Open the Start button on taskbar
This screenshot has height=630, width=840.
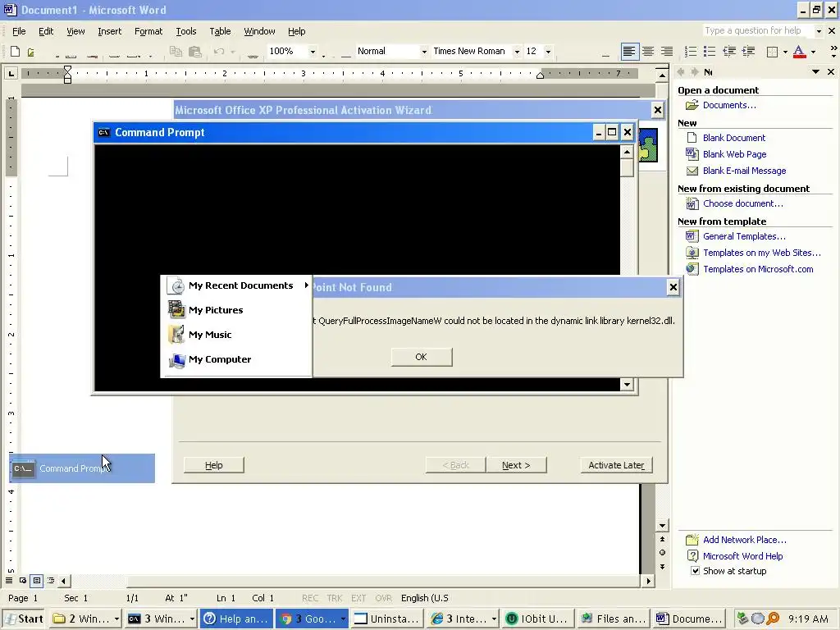click(x=24, y=619)
